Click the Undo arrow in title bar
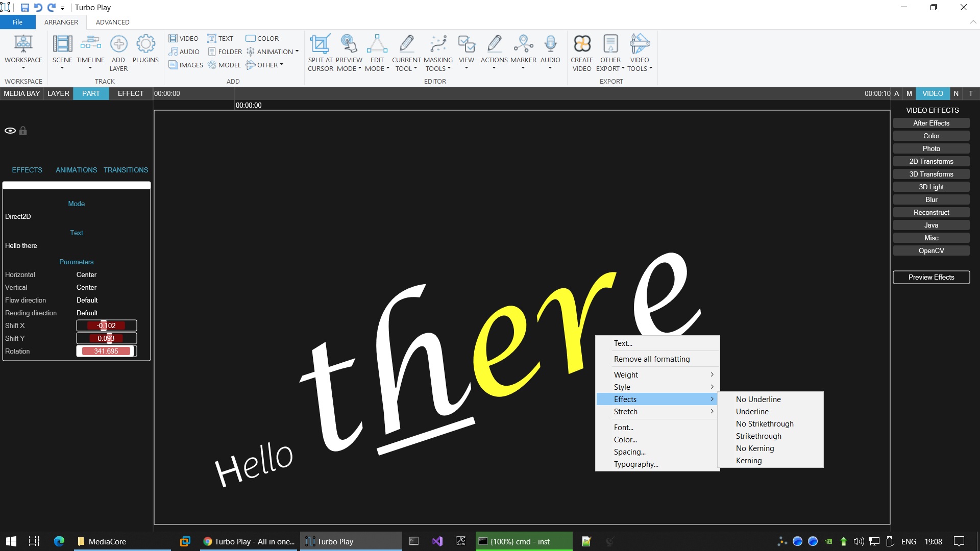Screen dimensions: 980x551 tap(38, 8)
